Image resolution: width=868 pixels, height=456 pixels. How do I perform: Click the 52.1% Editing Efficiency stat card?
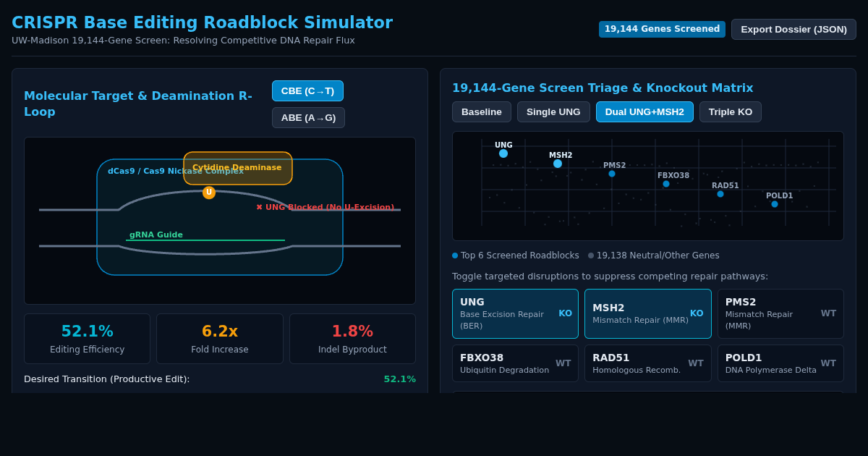coord(87,339)
